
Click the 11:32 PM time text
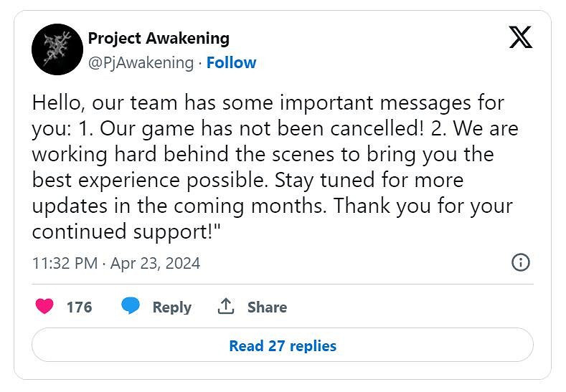pos(65,263)
